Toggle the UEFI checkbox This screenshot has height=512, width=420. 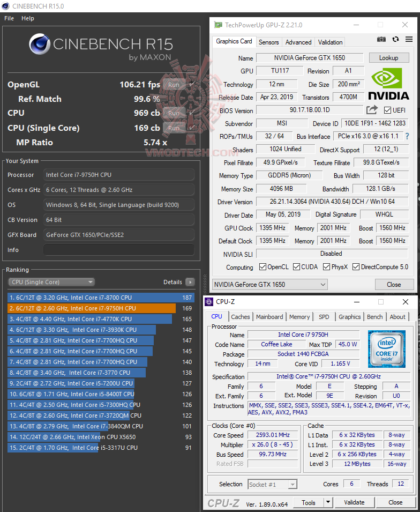pyautogui.click(x=387, y=110)
